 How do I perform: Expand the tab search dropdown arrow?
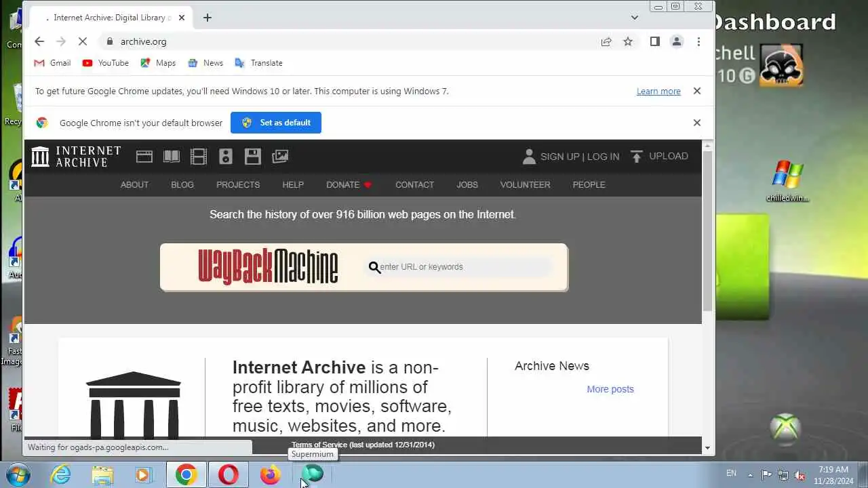point(635,18)
